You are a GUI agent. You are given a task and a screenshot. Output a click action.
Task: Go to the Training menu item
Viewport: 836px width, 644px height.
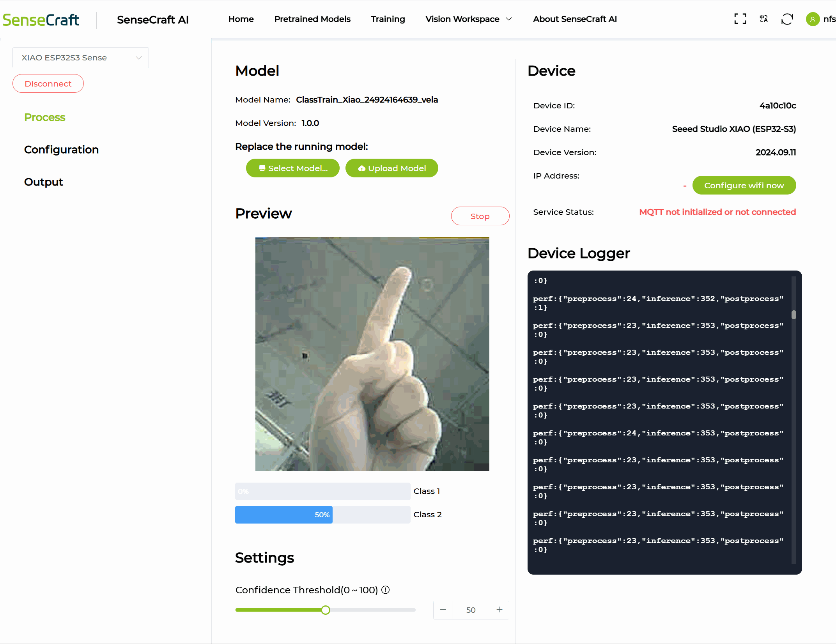click(388, 19)
